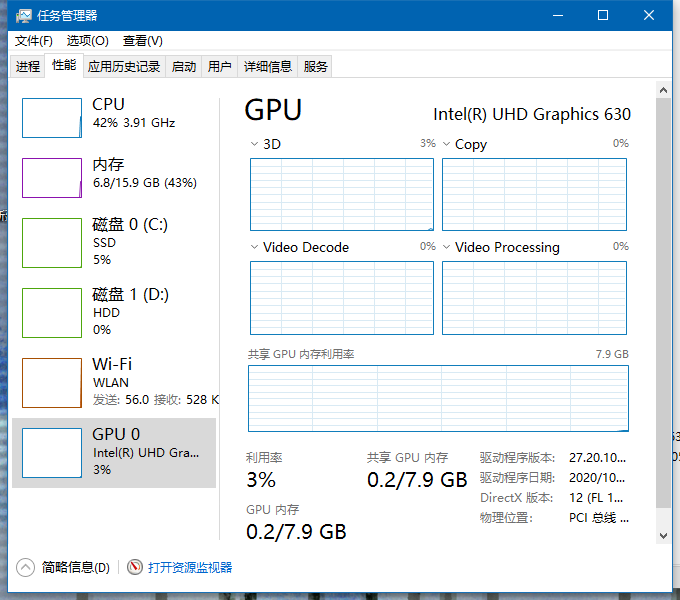The height and width of the screenshot is (600, 680).
Task: Select the GPU 0 sidebar item
Action: coord(114,453)
